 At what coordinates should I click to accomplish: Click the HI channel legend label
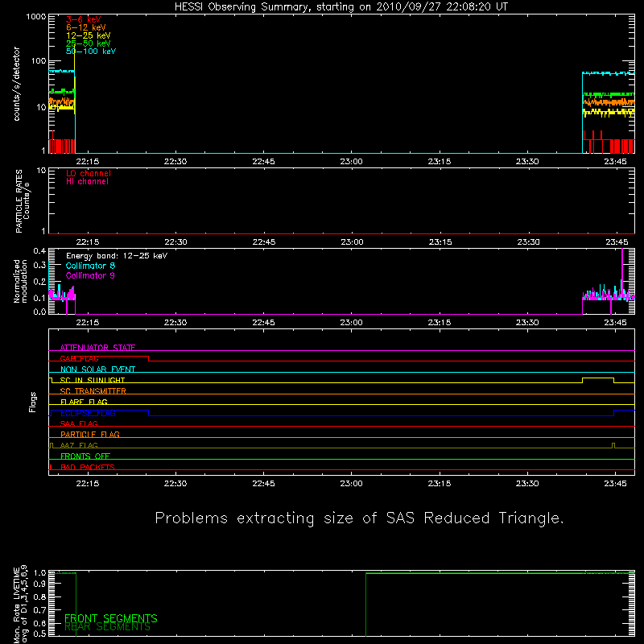(87, 181)
